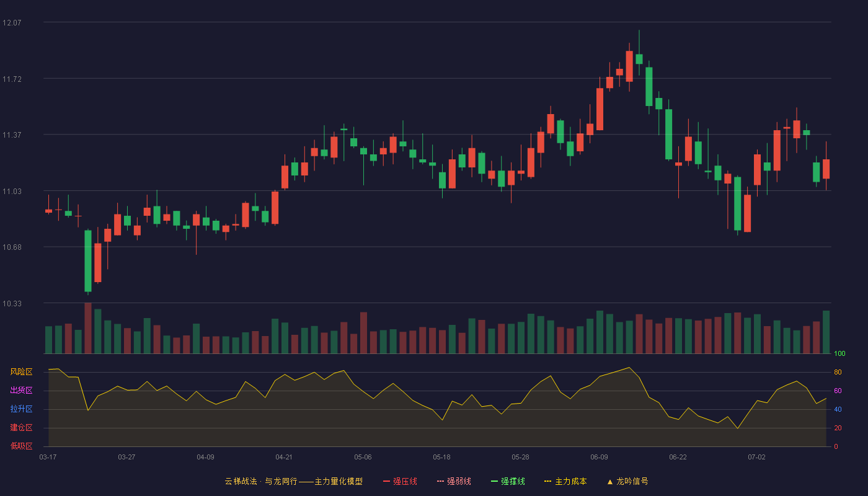This screenshot has width=868, height=496.
Task: Hide the 主力成本 dashed line series
Action: tap(565, 481)
